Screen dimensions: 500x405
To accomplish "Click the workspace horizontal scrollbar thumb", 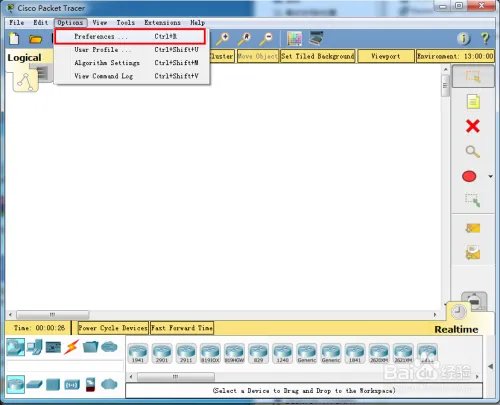I will pyautogui.click(x=53, y=314).
